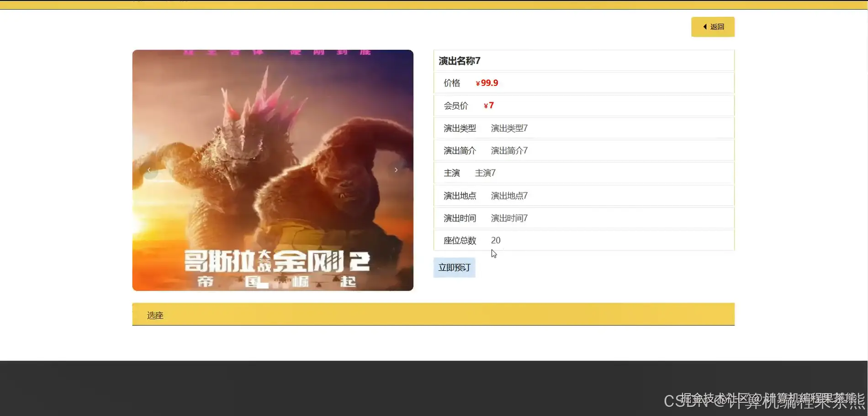Select the 演出地点7 venue row
This screenshot has height=416, width=868.
(508, 196)
